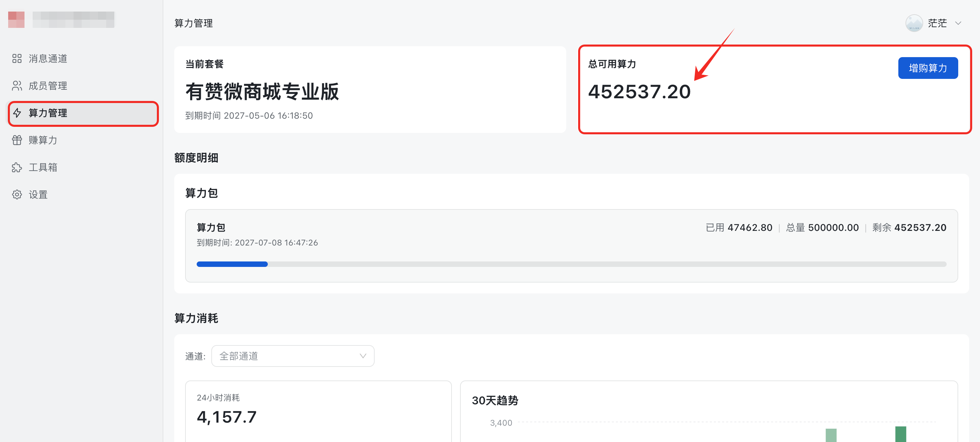This screenshot has height=442, width=980.
Task: Click the 3,400 axis label in the chart
Action: pos(501,423)
